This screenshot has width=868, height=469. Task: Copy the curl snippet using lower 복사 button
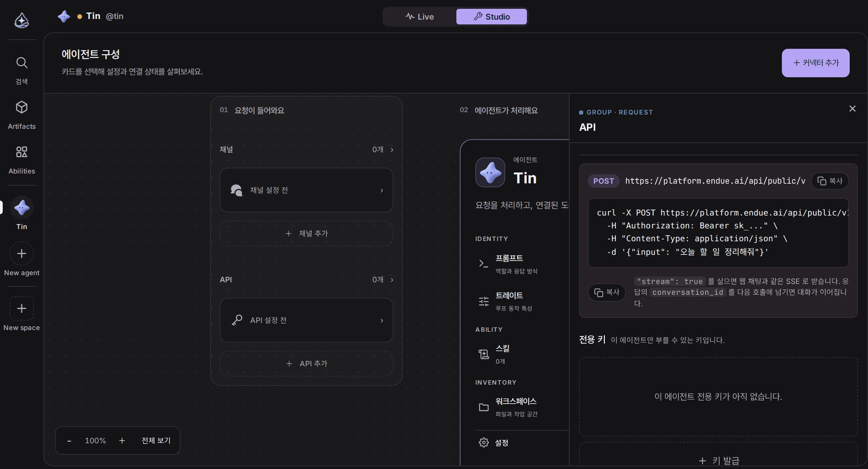click(x=607, y=292)
